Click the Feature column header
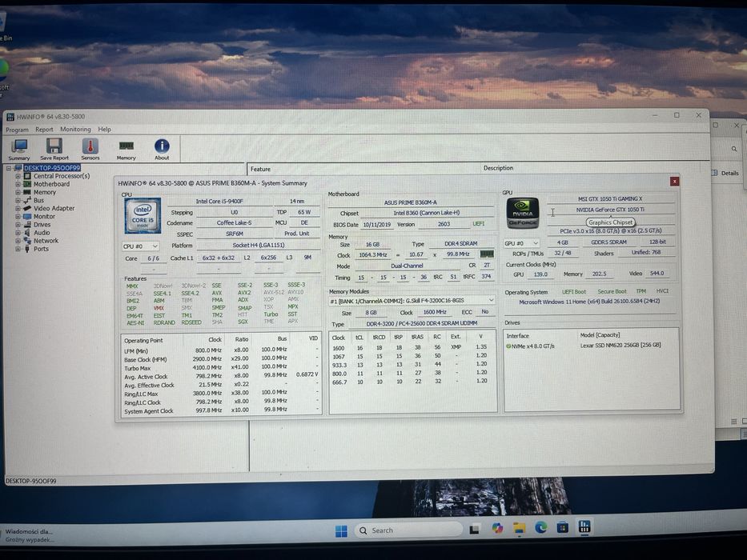 tap(260, 169)
